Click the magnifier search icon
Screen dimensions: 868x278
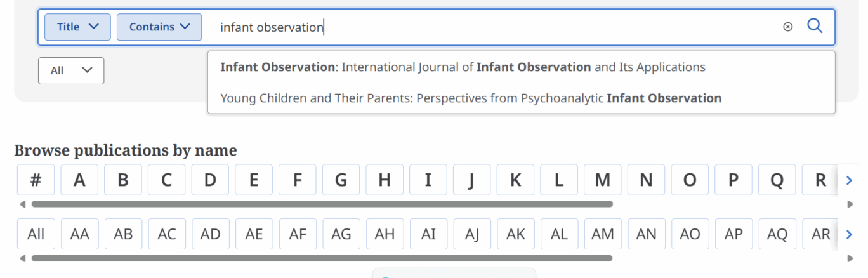[815, 26]
